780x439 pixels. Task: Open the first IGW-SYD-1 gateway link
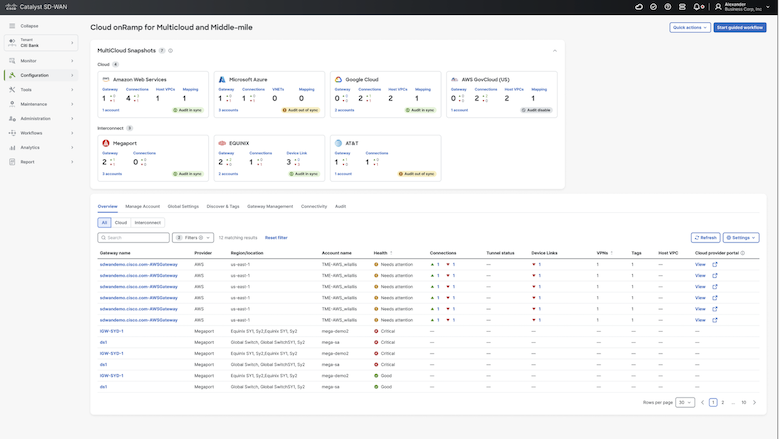pyautogui.click(x=111, y=331)
